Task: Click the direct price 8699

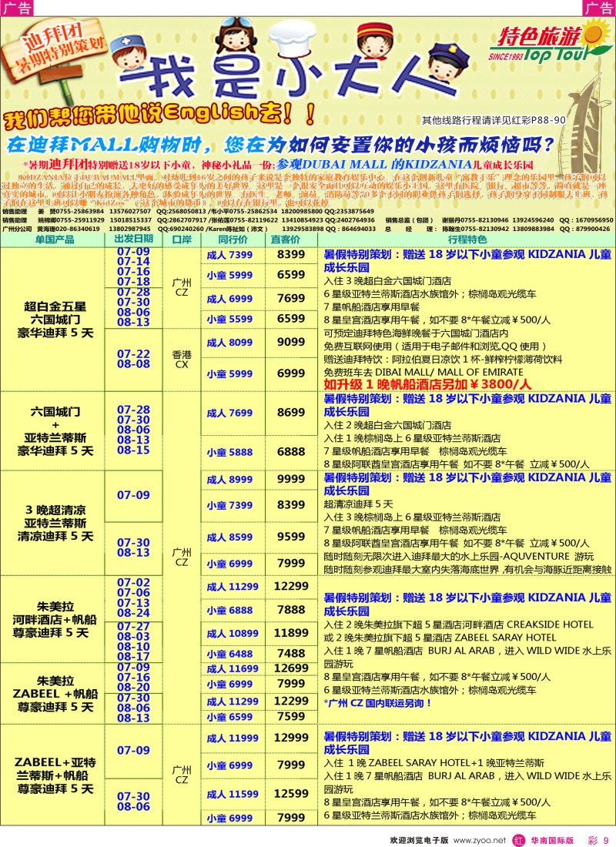Action: [x=291, y=412]
